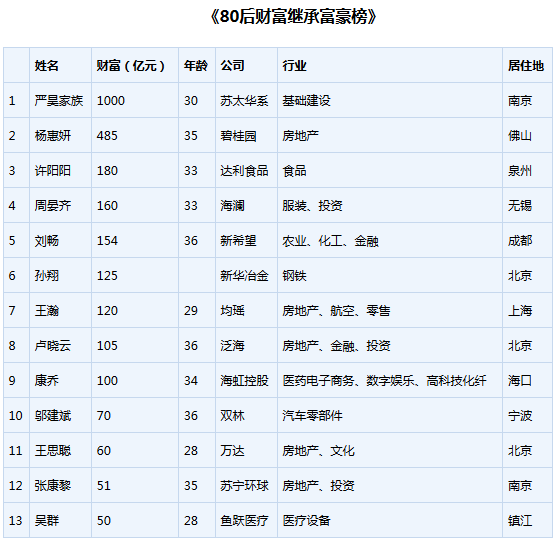Select the 年龄 column header

(x=196, y=66)
